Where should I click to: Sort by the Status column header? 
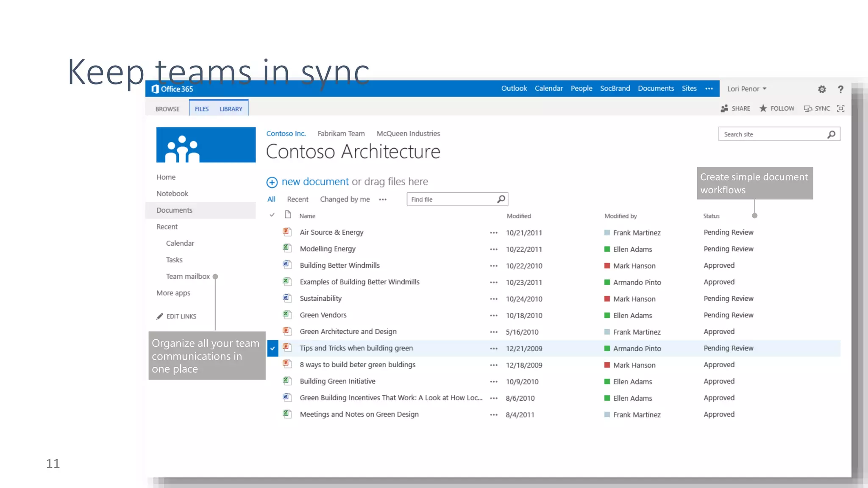coord(711,216)
